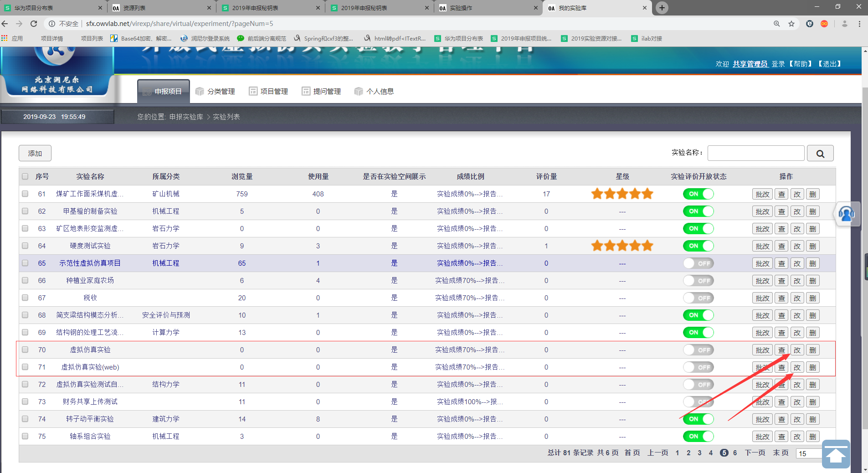Open the customer service avatar widget
This screenshot has height=473, width=868.
pos(847,214)
